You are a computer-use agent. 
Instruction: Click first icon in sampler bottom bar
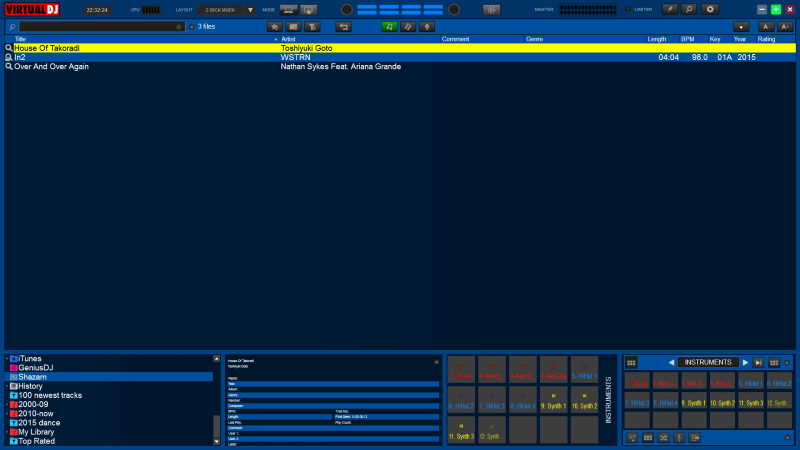[632, 438]
